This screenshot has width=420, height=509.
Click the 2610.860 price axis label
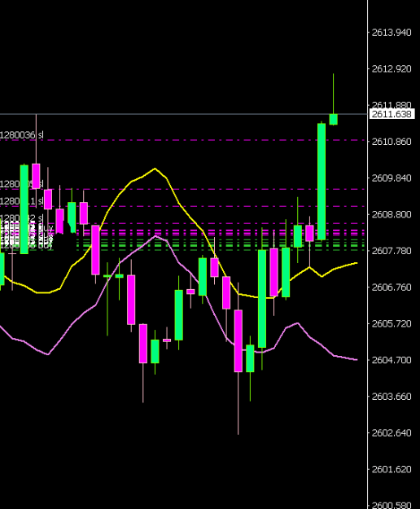coord(392,142)
